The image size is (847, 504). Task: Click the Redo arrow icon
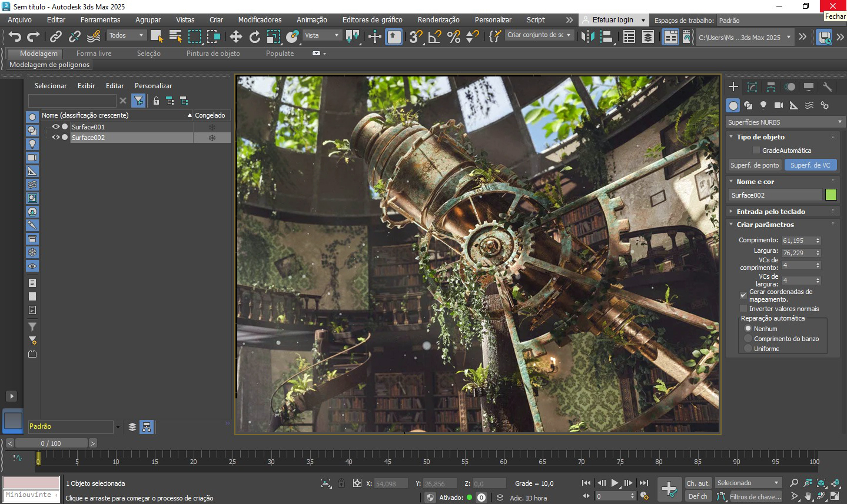34,36
